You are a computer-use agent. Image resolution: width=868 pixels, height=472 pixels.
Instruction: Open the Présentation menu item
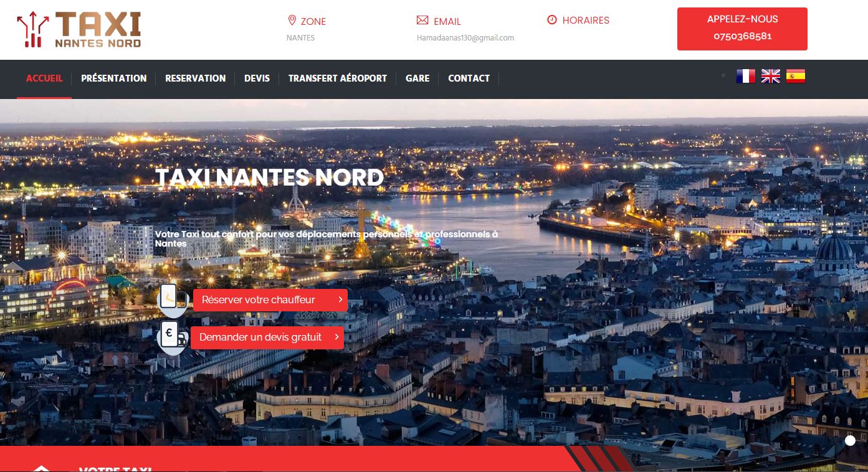(x=114, y=78)
